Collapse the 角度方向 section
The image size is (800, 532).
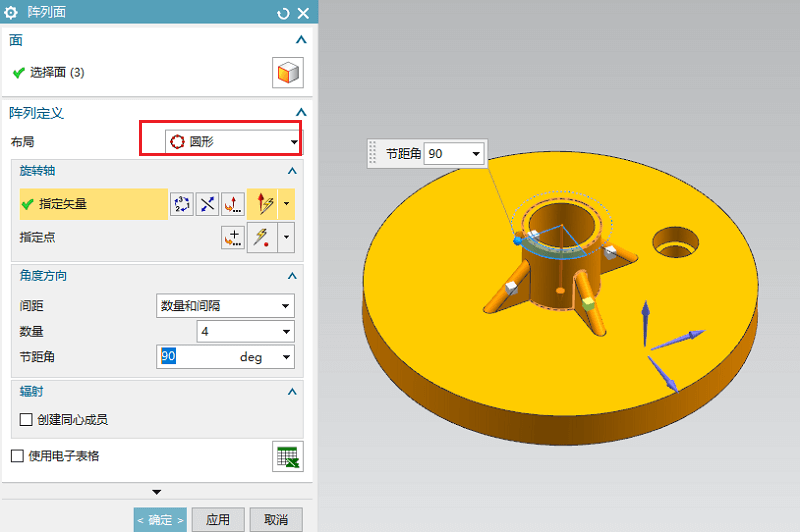(292, 276)
